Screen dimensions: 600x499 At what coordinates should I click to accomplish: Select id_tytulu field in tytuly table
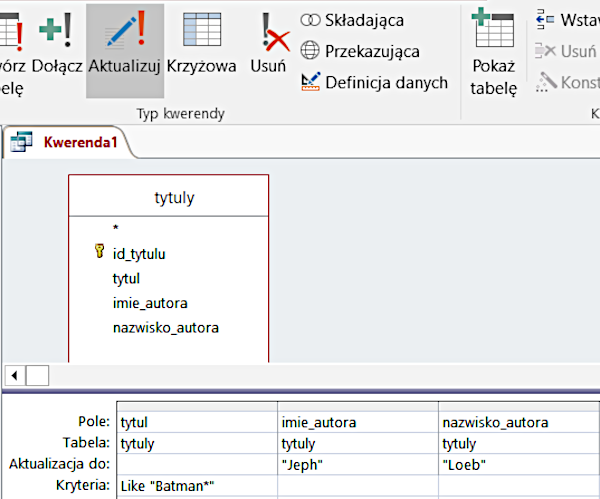(x=139, y=254)
